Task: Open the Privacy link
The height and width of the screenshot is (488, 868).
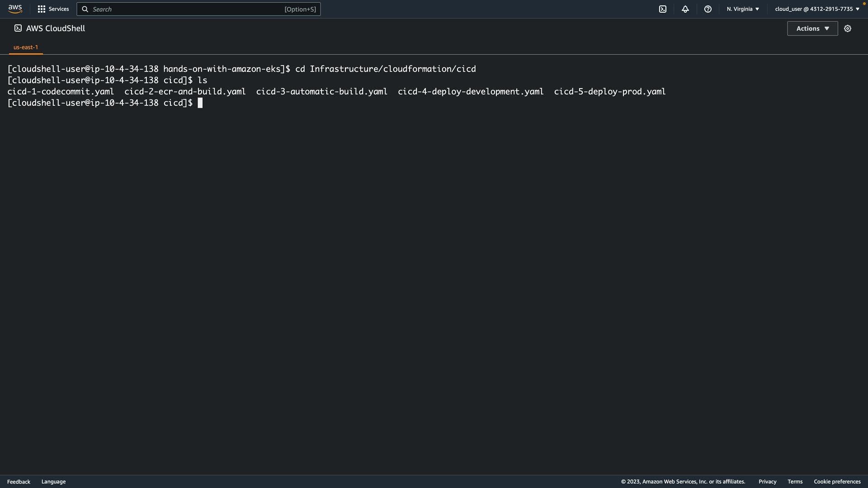Action: click(x=767, y=482)
